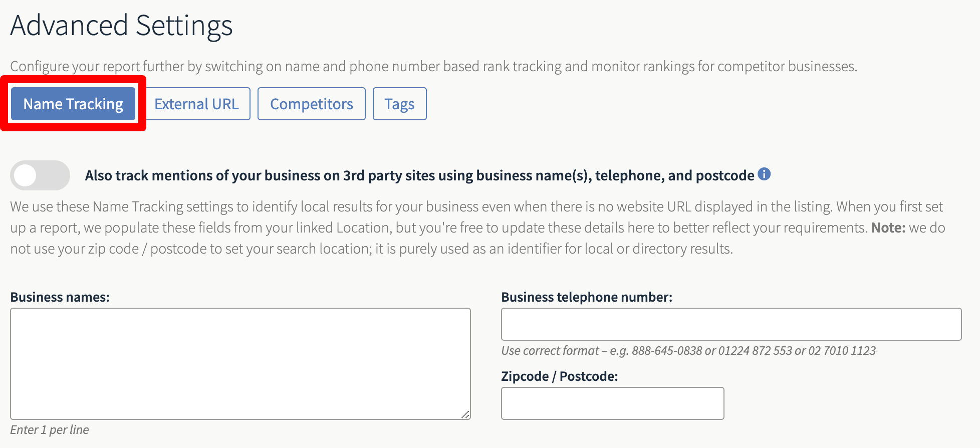
Task: Click the "Zipcode / Postcode:" label
Action: click(x=560, y=376)
